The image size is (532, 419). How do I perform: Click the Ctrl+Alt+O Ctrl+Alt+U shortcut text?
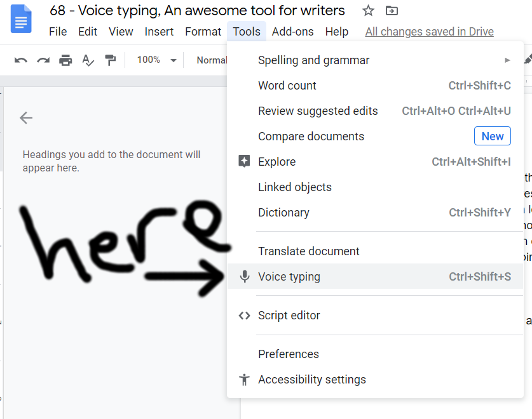click(x=456, y=111)
